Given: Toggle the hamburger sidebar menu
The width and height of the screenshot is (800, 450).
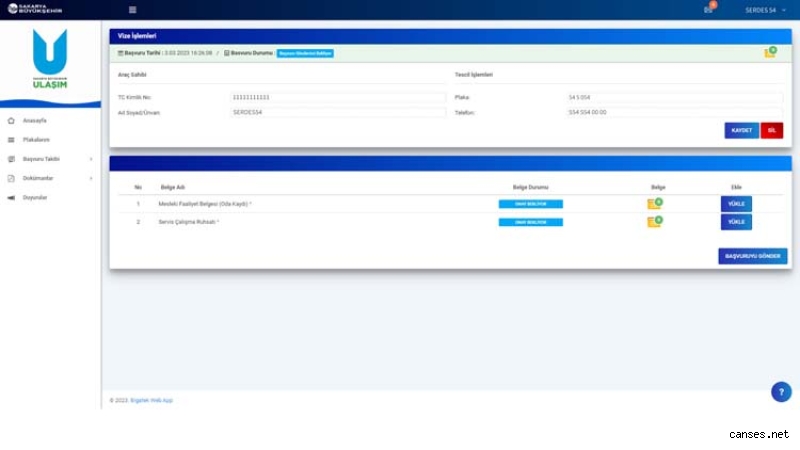Looking at the screenshot, I should [x=132, y=10].
